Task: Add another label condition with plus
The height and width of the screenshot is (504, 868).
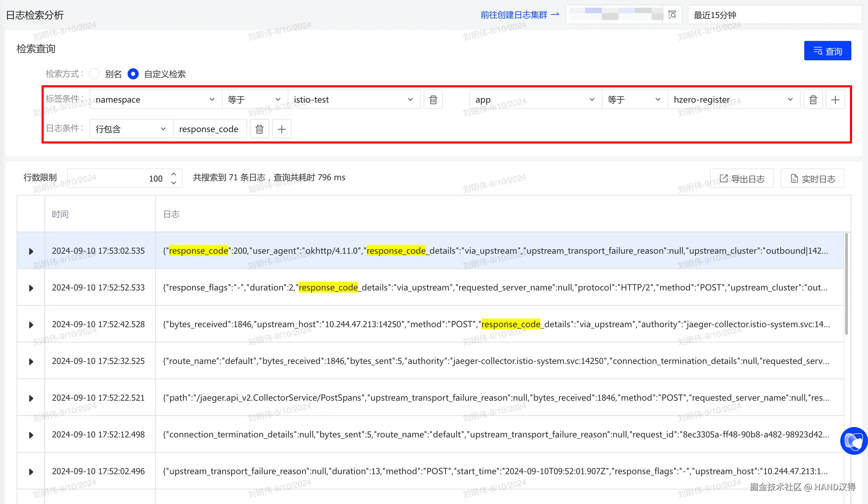Action: click(835, 100)
